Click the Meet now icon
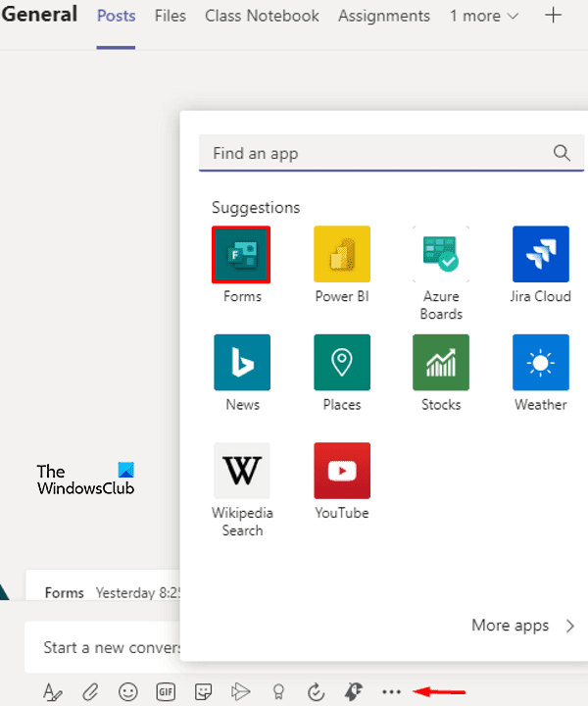 point(240,691)
